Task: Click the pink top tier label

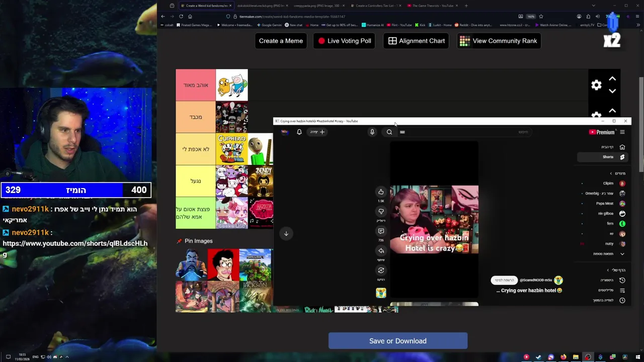Action: [196, 85]
